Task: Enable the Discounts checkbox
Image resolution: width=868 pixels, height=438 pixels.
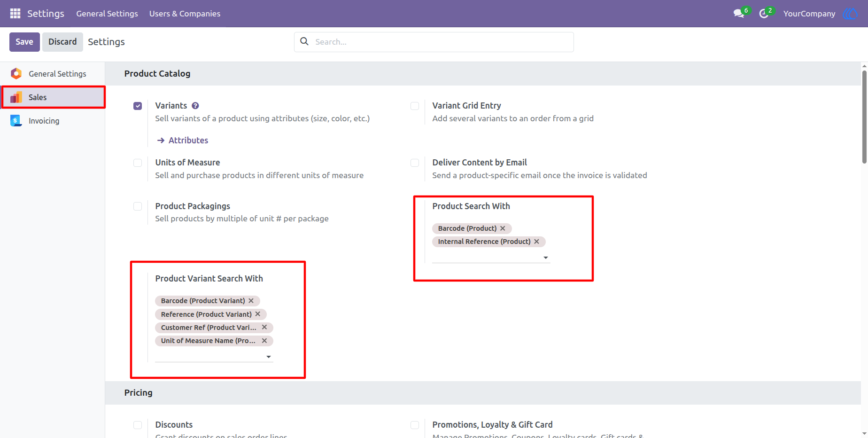Action: coord(138,425)
